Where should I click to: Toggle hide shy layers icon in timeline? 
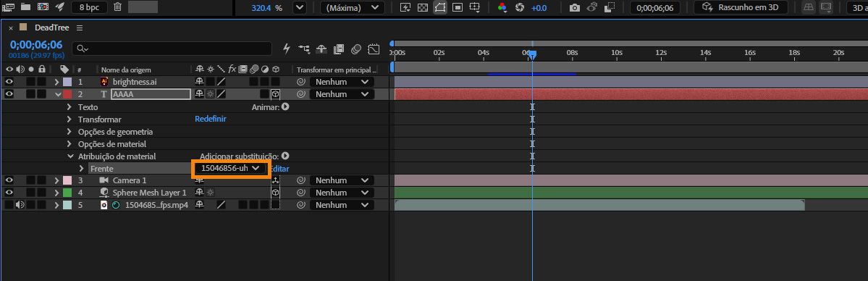point(321,49)
